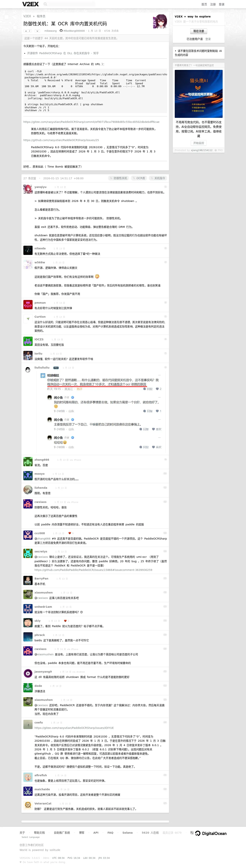Open BarryPan's avatar photo
Screen dimensions: 246x868
pos(28,581)
